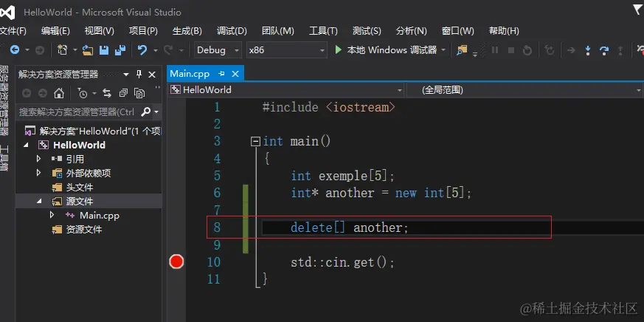Open the Solution Explorer window options arrow
This screenshot has width=644, height=322.
pyautogui.click(x=126, y=75)
